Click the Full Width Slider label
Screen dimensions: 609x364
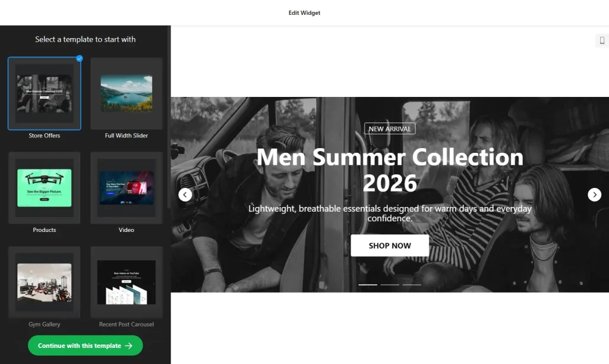click(126, 136)
